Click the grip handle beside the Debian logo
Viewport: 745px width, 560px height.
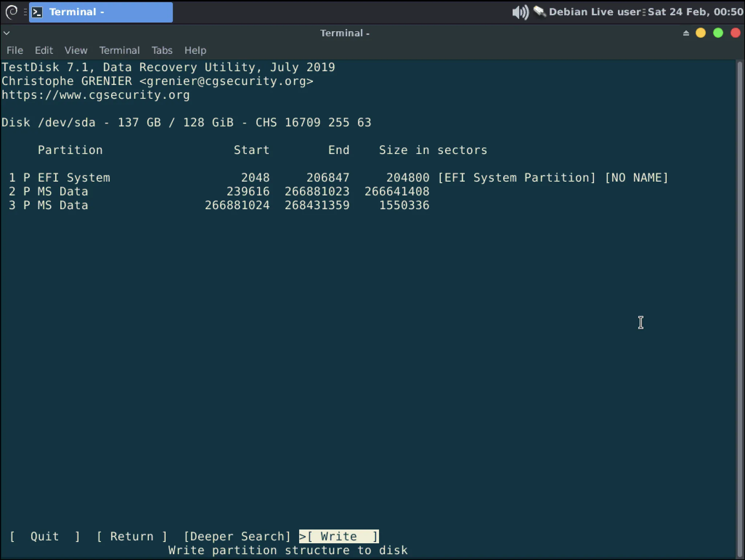coord(25,12)
